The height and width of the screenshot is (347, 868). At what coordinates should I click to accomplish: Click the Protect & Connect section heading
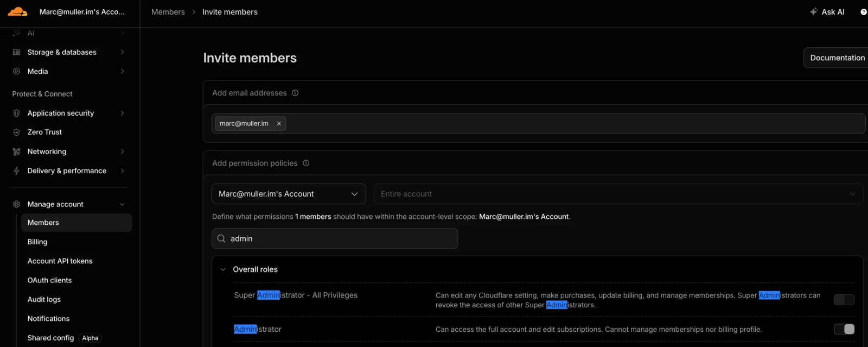pyautogui.click(x=42, y=94)
